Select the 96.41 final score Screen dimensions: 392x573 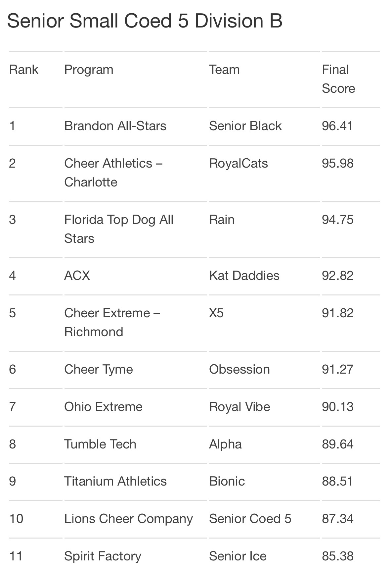tap(337, 126)
